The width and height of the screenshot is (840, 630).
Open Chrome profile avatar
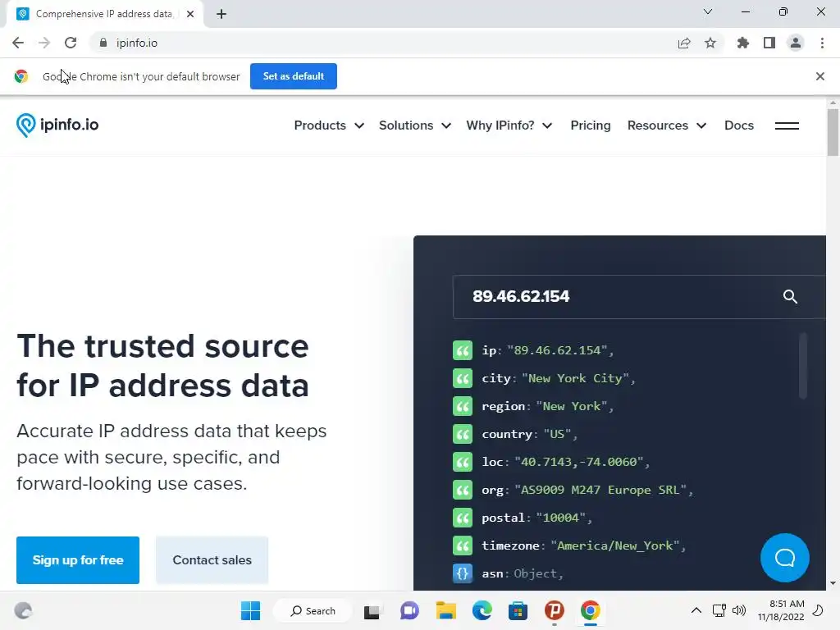click(796, 43)
